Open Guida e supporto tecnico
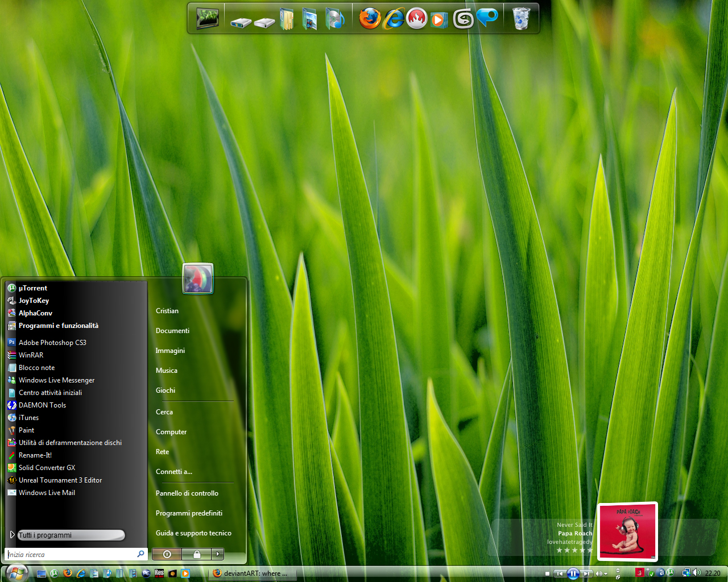Viewport: 728px width, 582px height. click(x=193, y=533)
